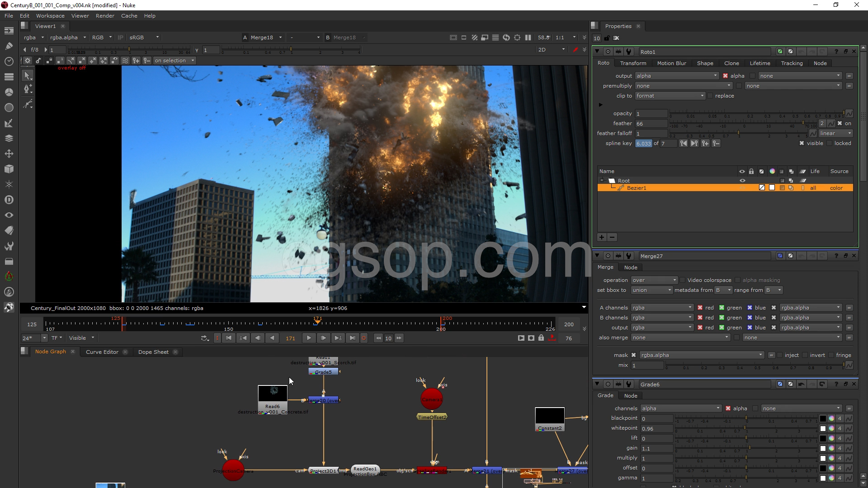Open the Transform nodes toolbar icon

(x=9, y=154)
